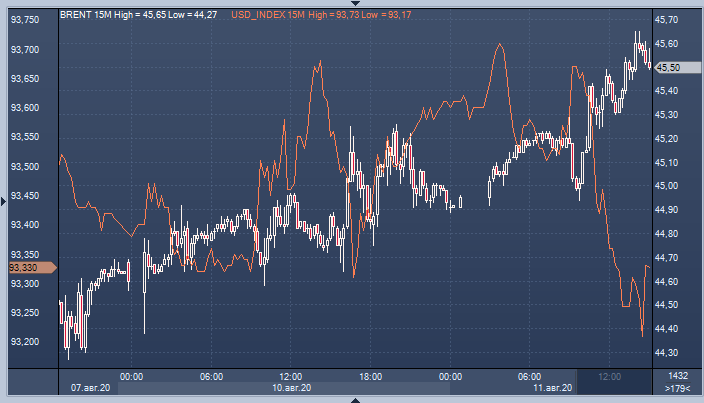Click the 44,30 right axis value
Image resolution: width=704 pixels, height=403 pixels.
click(666, 353)
